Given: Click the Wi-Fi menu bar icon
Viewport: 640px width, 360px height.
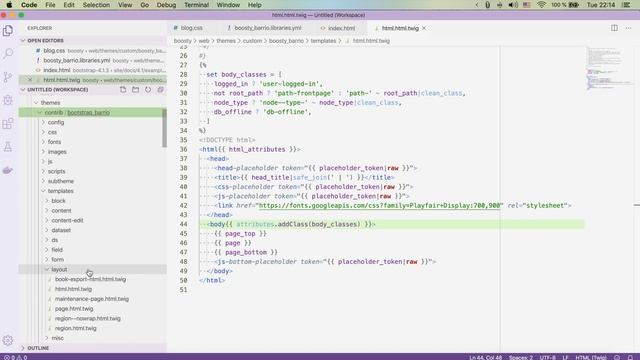Looking at the screenshot, I should 541,5.
